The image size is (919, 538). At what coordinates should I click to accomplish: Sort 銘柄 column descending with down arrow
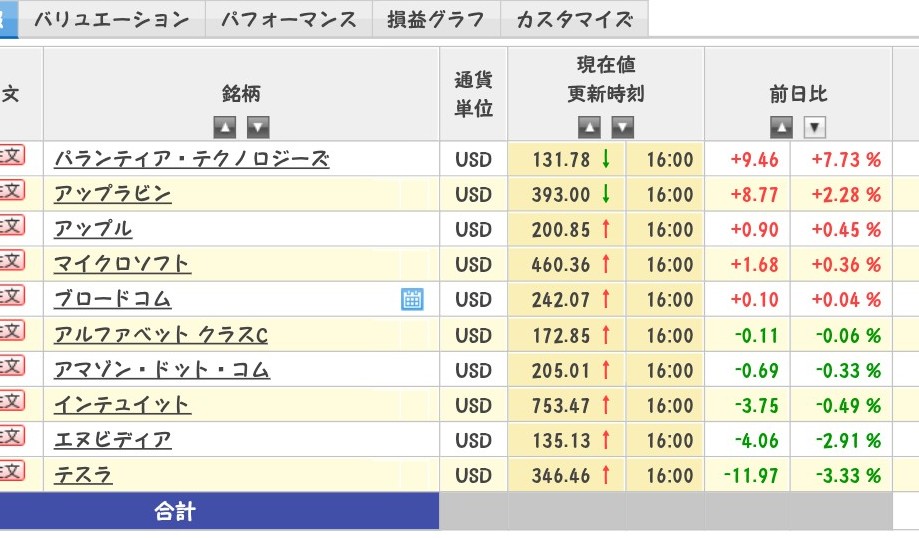click(258, 127)
